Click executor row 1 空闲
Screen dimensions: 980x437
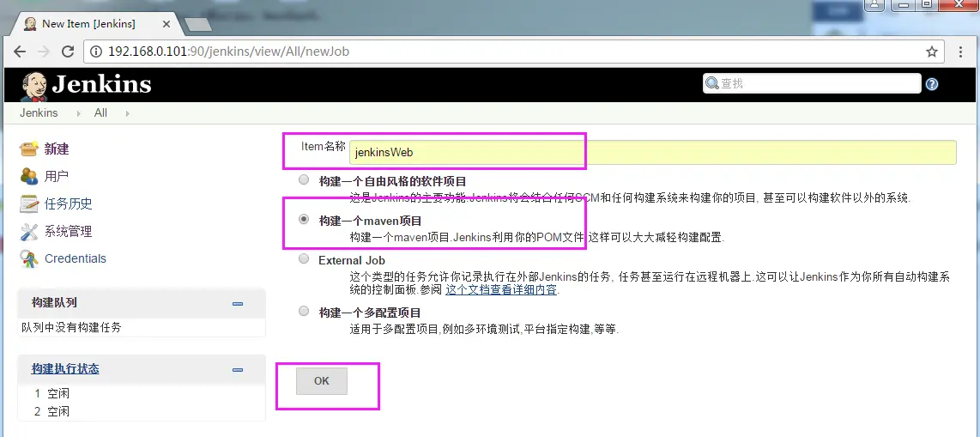(51, 393)
